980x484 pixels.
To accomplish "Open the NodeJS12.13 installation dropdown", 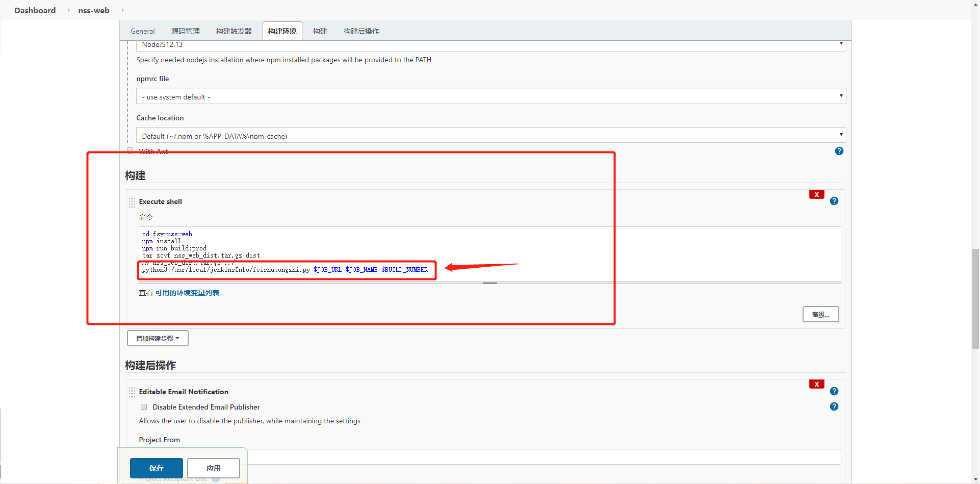I will pos(491,45).
